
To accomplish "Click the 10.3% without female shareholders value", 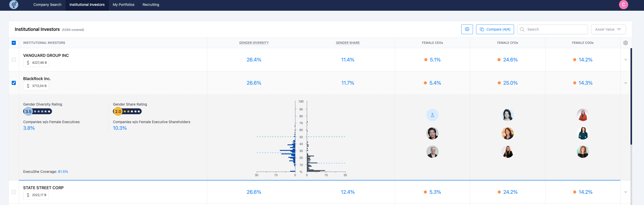I will [120, 128].
